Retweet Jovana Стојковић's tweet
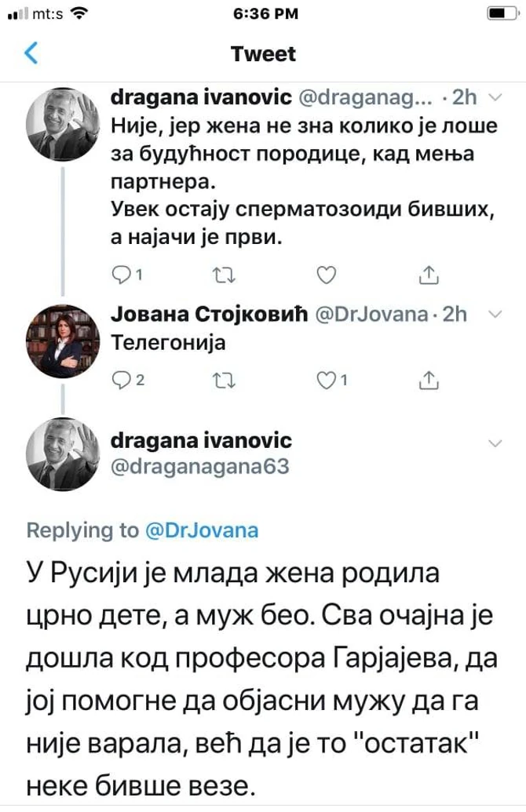Image resolution: width=526 pixels, height=812 pixels. pyautogui.click(x=224, y=381)
